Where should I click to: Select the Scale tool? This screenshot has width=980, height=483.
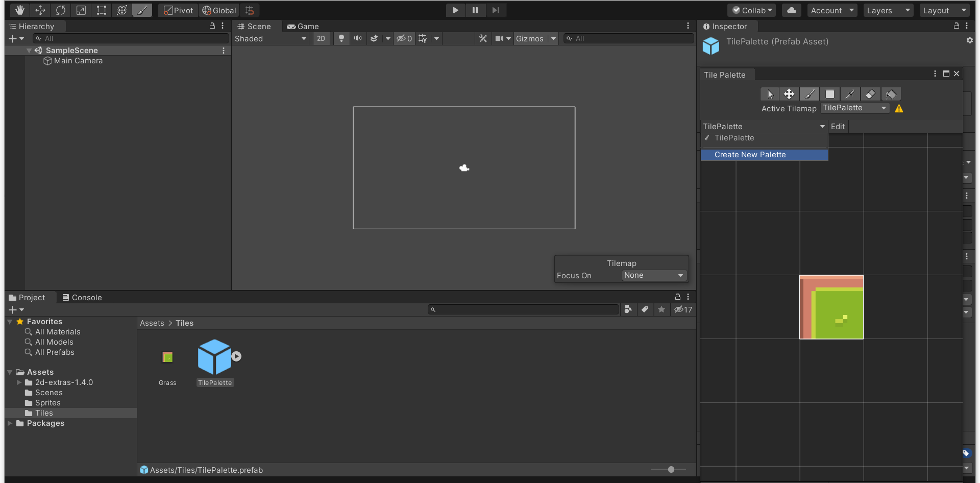coord(81,10)
